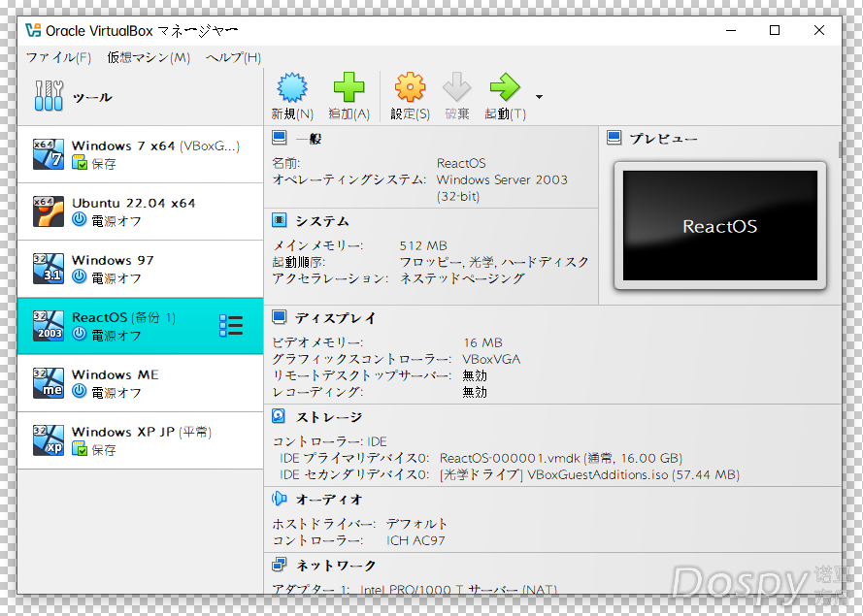Image resolution: width=863 pixels, height=616 pixels.
Task: Click the Display section monitor icon
Action: 280,317
